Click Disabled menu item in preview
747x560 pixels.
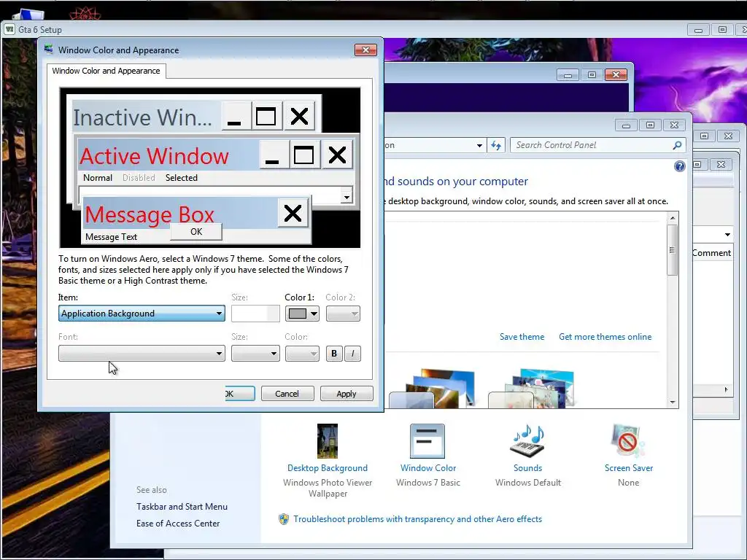click(x=139, y=178)
